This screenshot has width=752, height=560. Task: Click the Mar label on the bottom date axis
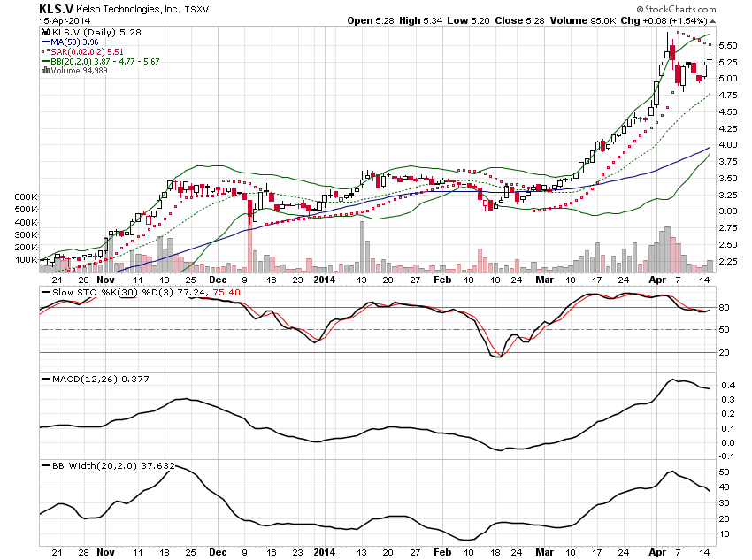pos(545,552)
